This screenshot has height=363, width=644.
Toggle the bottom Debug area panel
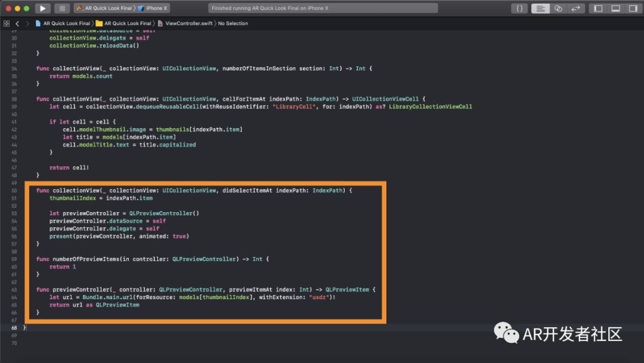[615, 8]
